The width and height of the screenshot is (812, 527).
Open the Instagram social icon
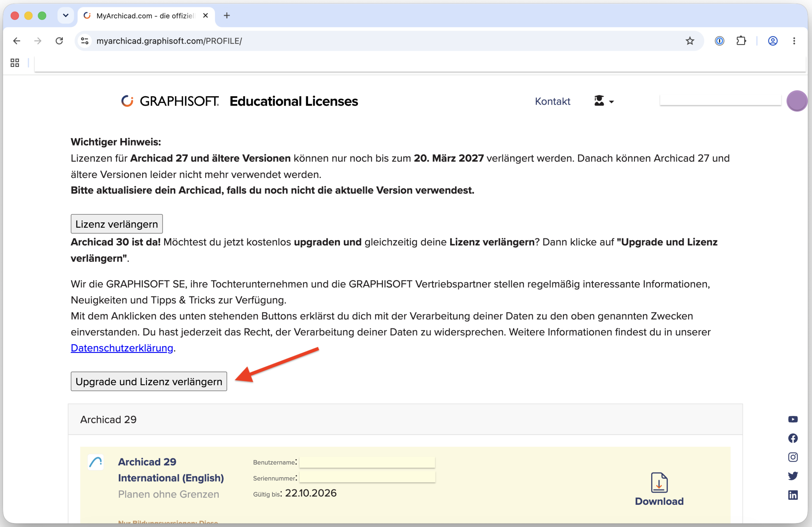793,457
